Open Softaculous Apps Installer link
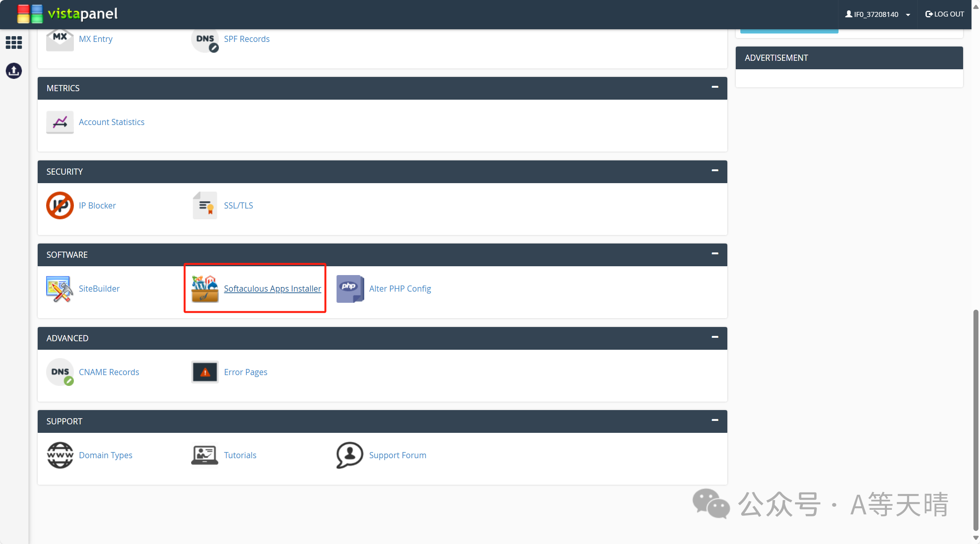The width and height of the screenshot is (980, 544). 272,289
